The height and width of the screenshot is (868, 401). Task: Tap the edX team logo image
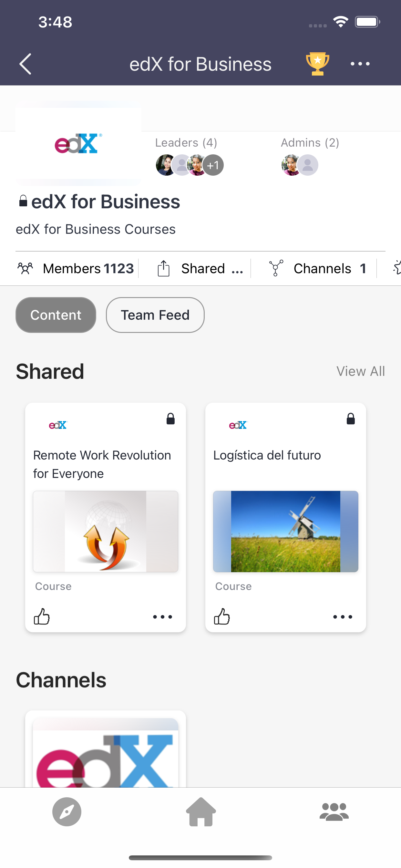pos(78,144)
